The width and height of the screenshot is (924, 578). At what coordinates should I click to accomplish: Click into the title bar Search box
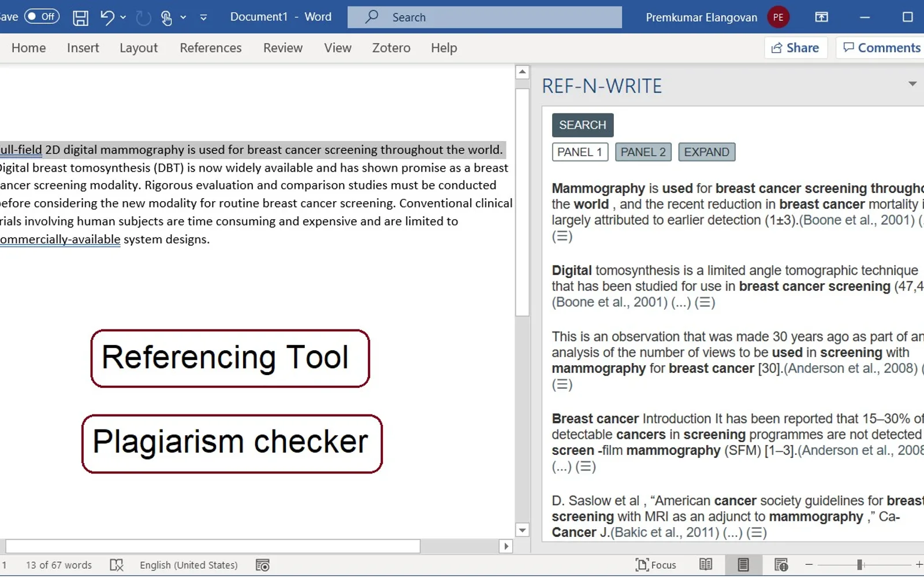pos(485,17)
